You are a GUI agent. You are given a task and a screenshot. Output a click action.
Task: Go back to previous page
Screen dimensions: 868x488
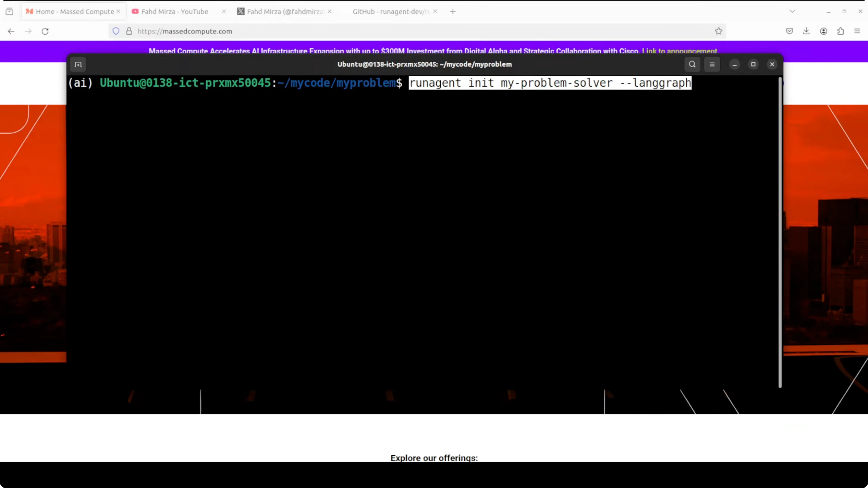[x=11, y=31]
